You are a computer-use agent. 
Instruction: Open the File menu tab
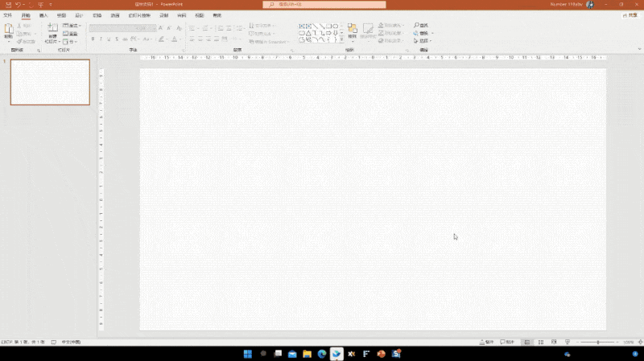click(7, 15)
